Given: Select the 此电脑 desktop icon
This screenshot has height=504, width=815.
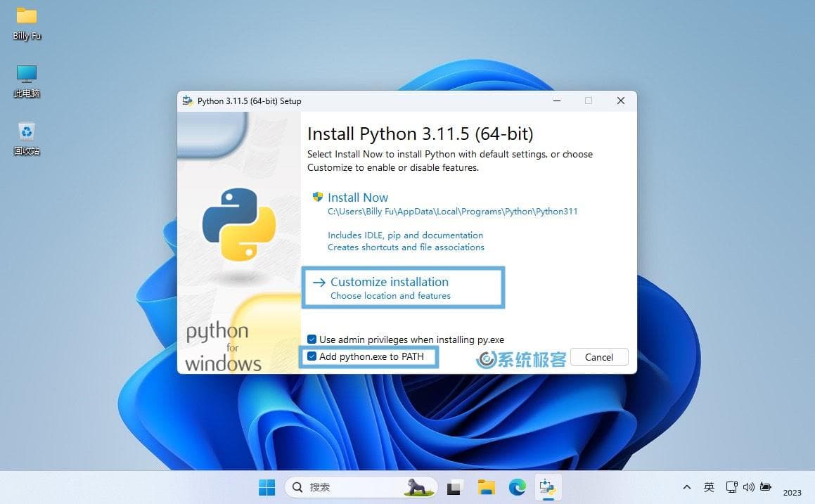Looking at the screenshot, I should coord(27,82).
